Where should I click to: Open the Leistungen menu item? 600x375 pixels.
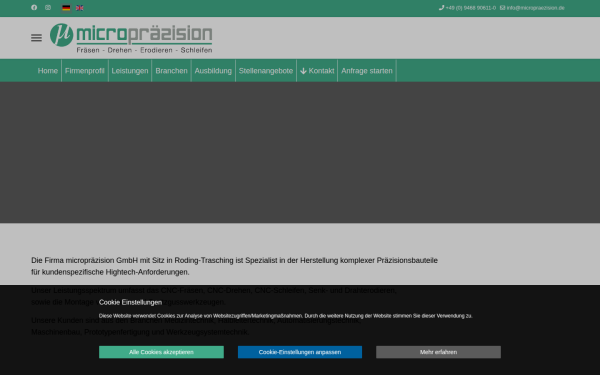[x=130, y=71]
